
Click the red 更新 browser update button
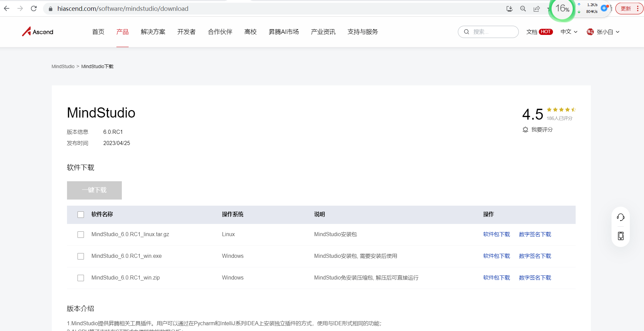626,8
